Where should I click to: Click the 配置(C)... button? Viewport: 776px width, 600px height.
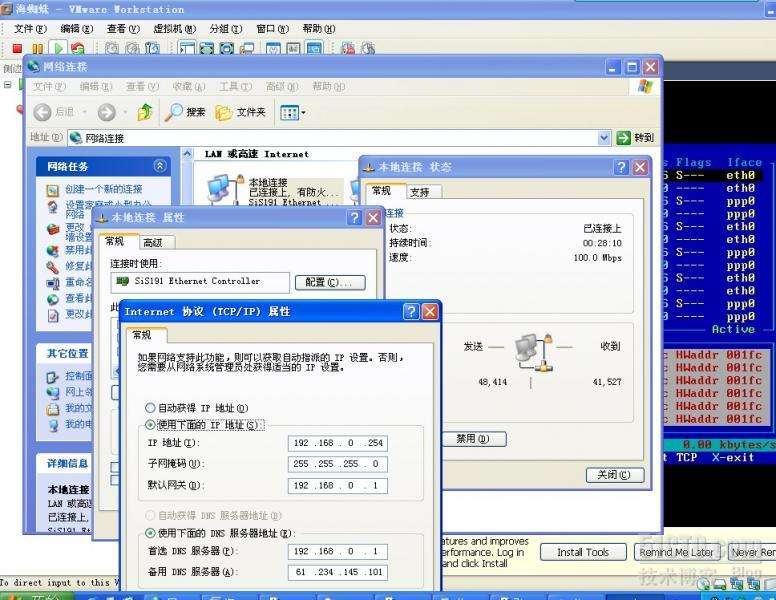click(330, 282)
